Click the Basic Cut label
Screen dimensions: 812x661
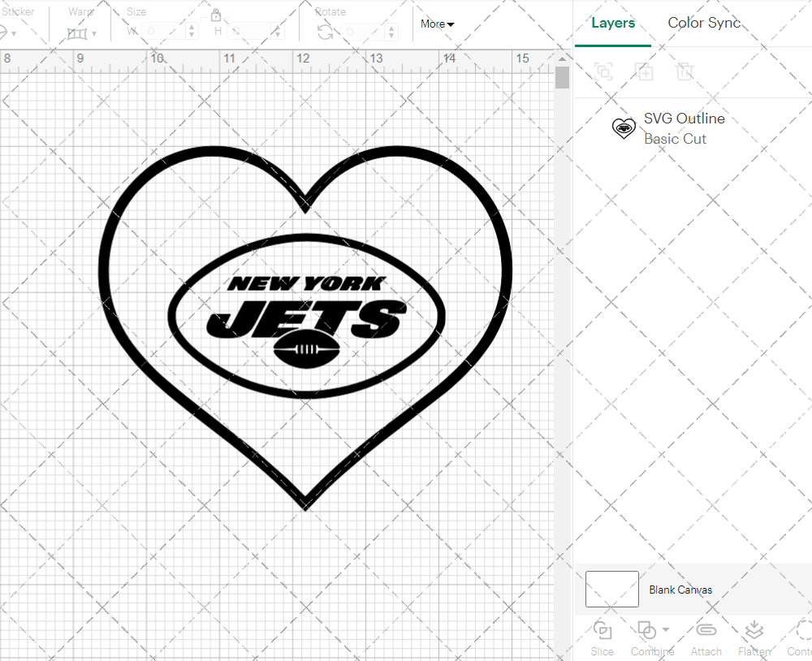click(x=675, y=139)
